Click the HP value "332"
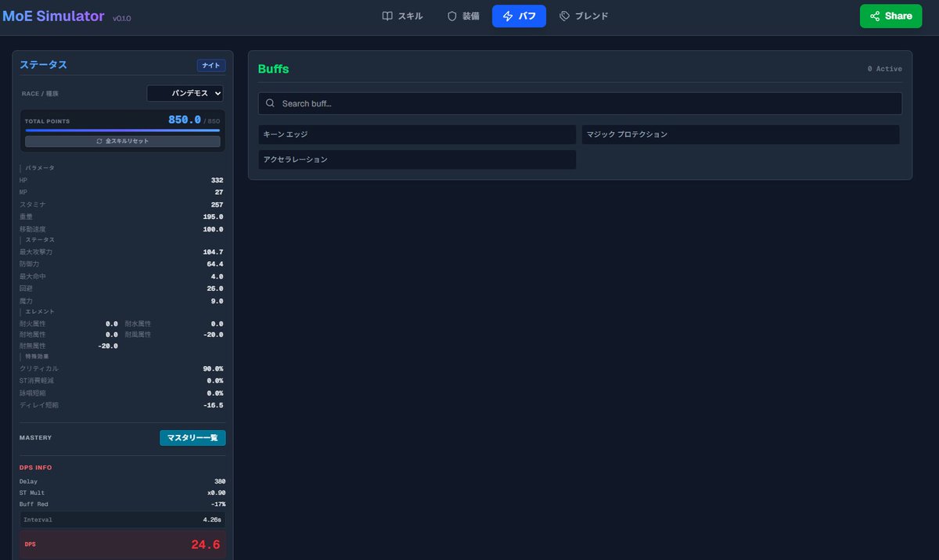This screenshot has height=560, width=939. point(217,180)
